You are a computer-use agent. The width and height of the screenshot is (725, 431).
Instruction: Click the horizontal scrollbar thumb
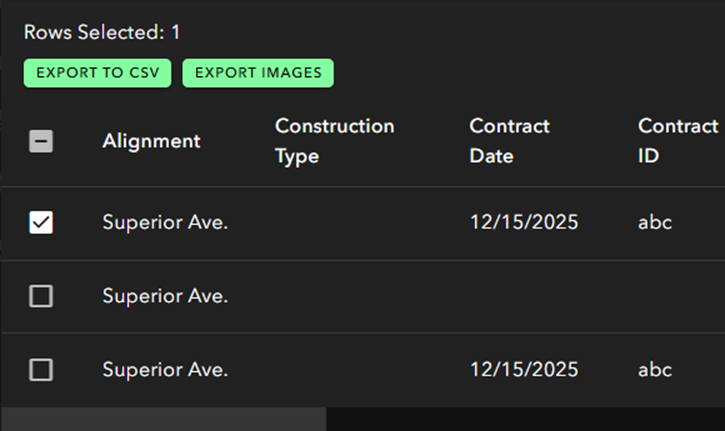pos(162,419)
